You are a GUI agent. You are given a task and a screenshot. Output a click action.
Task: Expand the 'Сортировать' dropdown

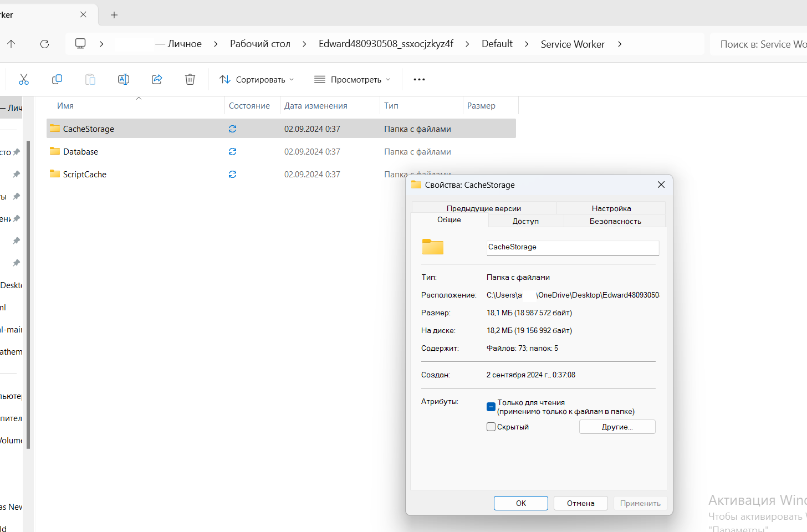point(257,79)
